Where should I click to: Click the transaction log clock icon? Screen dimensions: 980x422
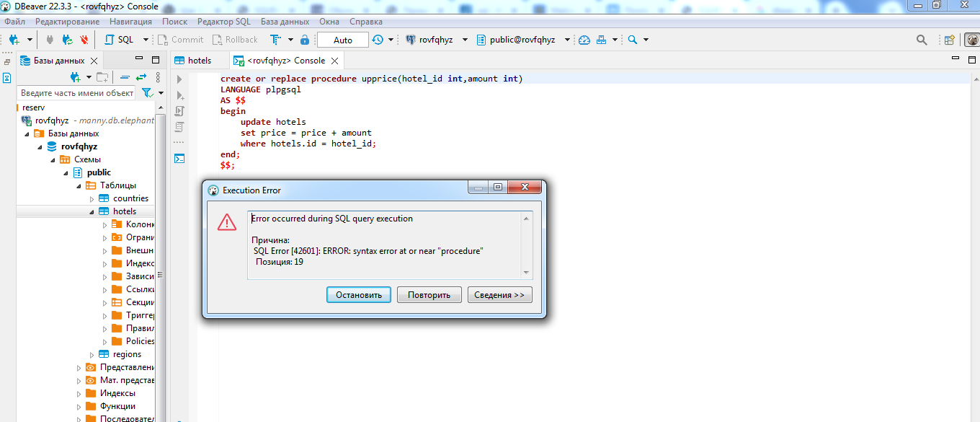click(x=378, y=40)
